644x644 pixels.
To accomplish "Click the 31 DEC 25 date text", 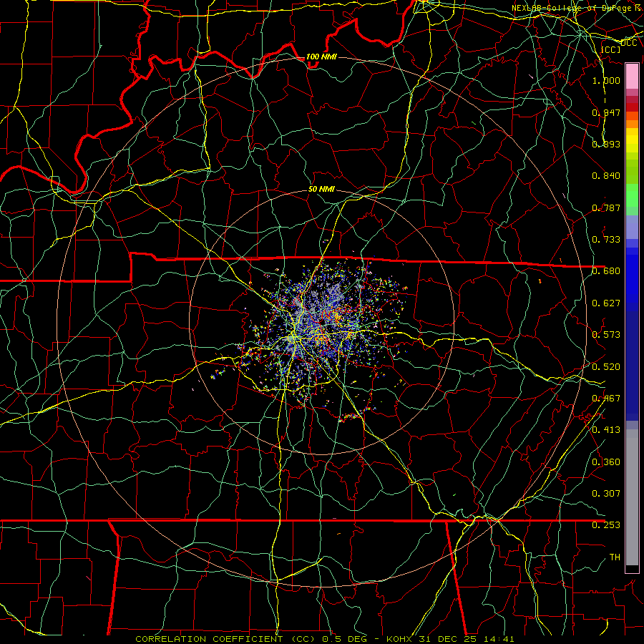I will pos(448,639).
